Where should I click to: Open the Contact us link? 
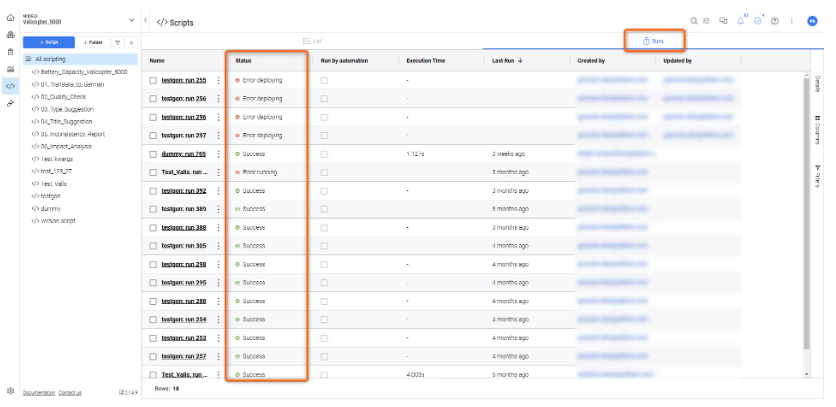[x=70, y=393]
